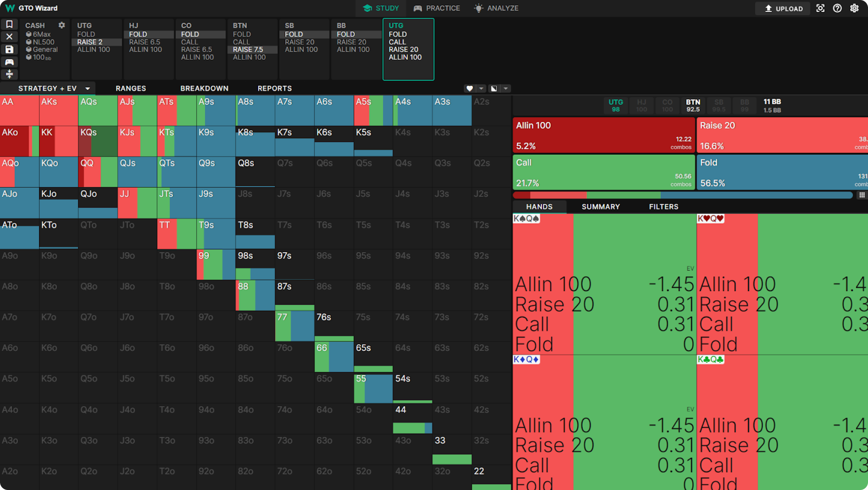Select the Allin 100 action box

pos(603,135)
